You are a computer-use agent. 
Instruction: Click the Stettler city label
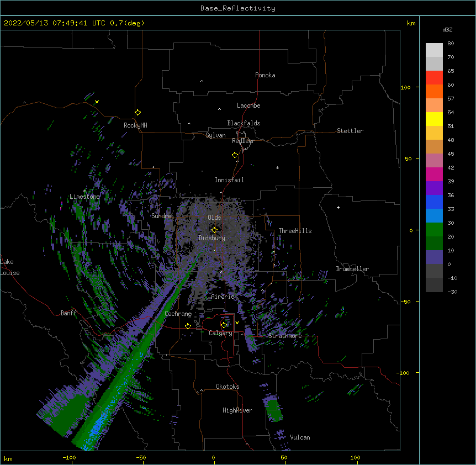coord(350,131)
